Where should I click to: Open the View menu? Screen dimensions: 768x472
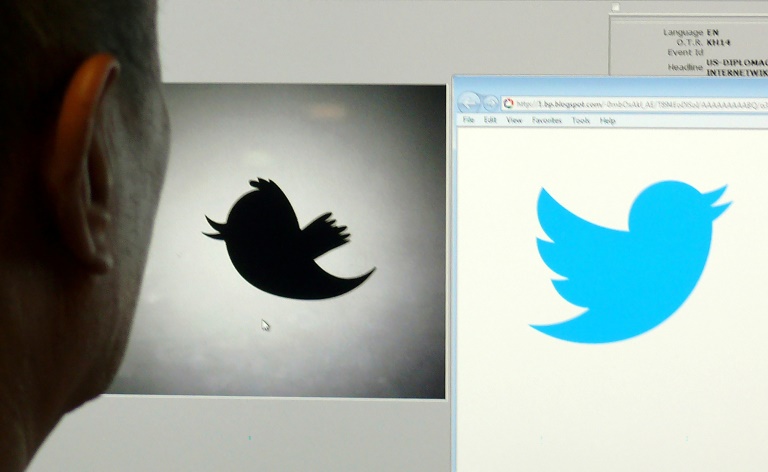click(x=514, y=120)
